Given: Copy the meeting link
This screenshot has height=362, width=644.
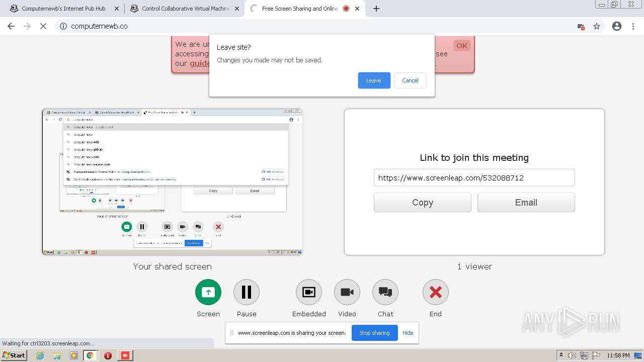Looking at the screenshot, I should coord(423,203).
